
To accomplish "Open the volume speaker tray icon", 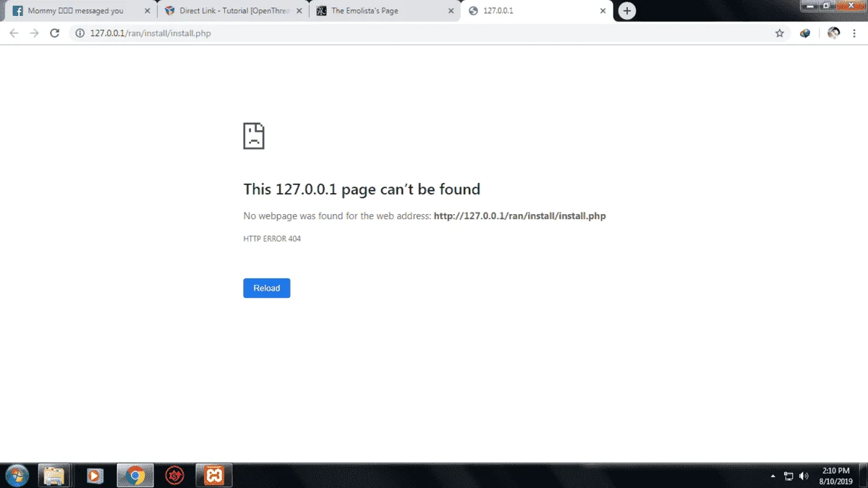I will [804, 476].
